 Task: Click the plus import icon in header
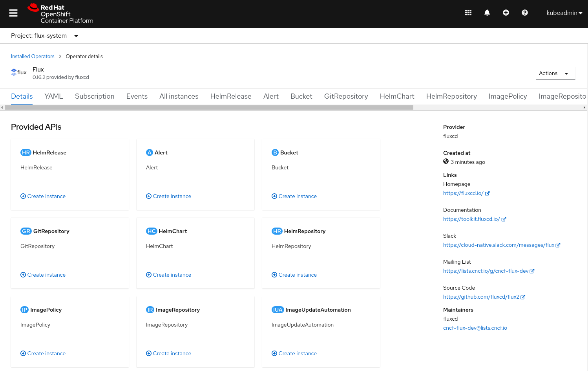[506, 13]
